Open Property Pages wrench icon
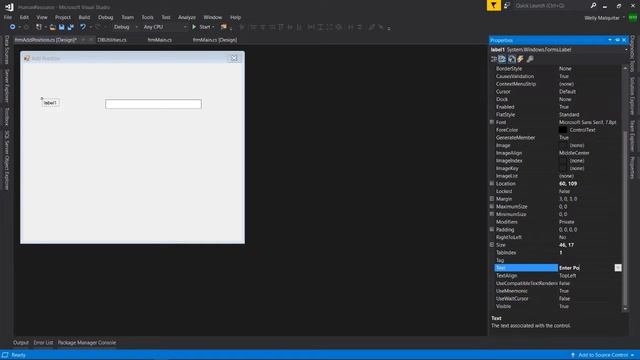Image resolution: width=640 pixels, height=360 pixels. (x=530, y=59)
